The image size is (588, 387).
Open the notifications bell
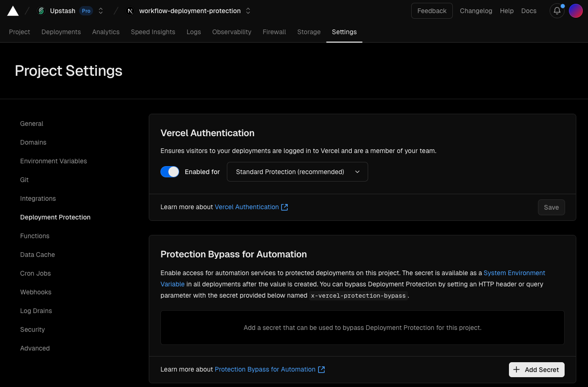point(557,11)
